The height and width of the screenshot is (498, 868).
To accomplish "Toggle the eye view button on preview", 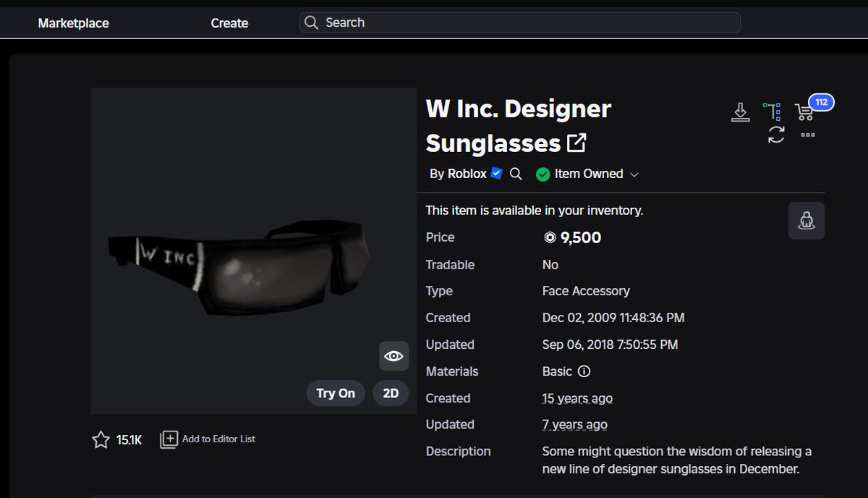I will point(393,356).
